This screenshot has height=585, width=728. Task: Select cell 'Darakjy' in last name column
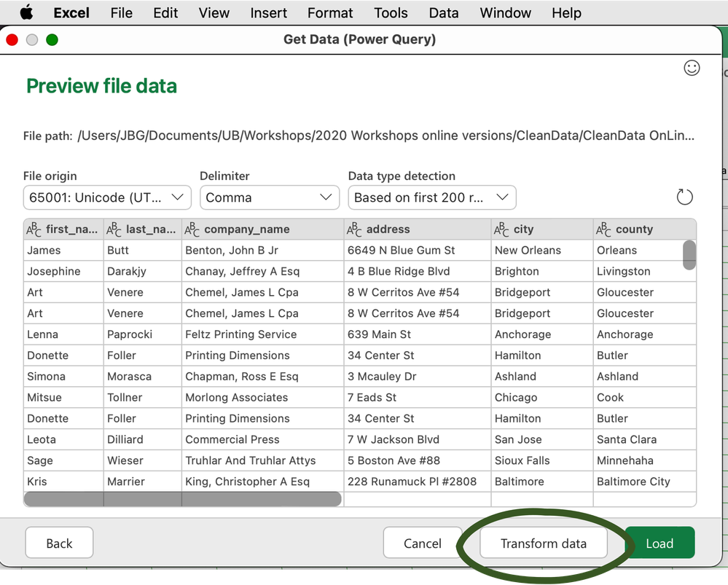pos(143,271)
